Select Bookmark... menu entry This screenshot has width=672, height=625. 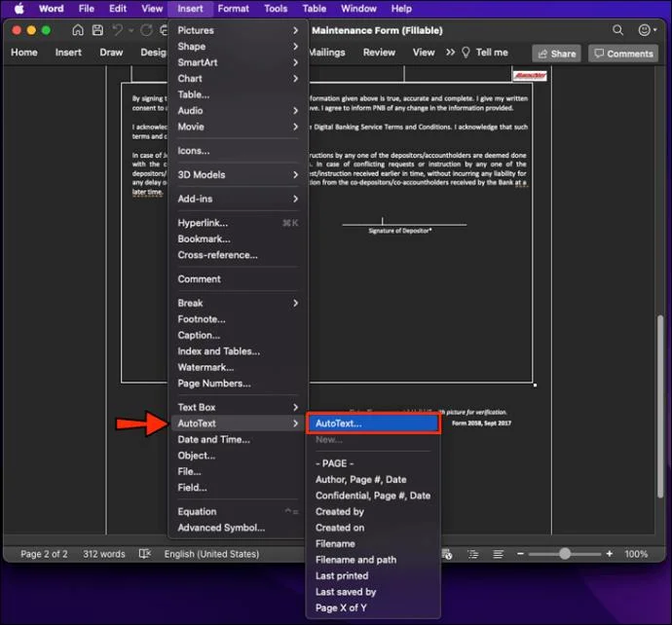[238, 239]
